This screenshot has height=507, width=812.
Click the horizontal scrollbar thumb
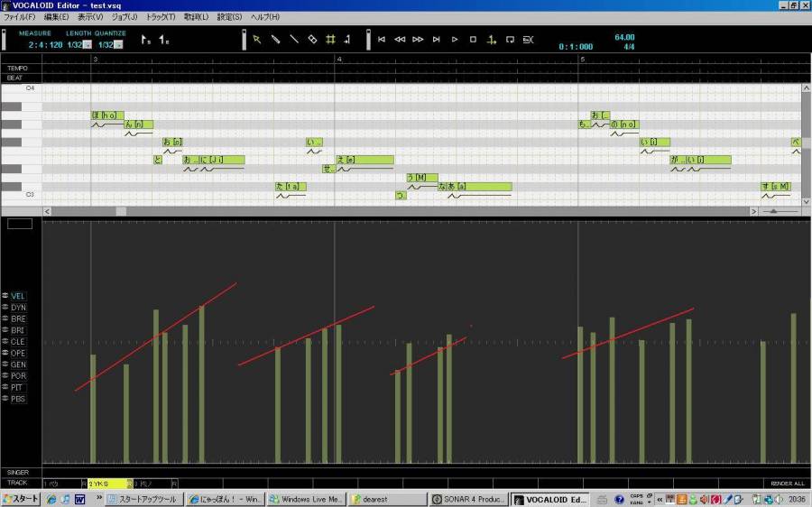121,211
